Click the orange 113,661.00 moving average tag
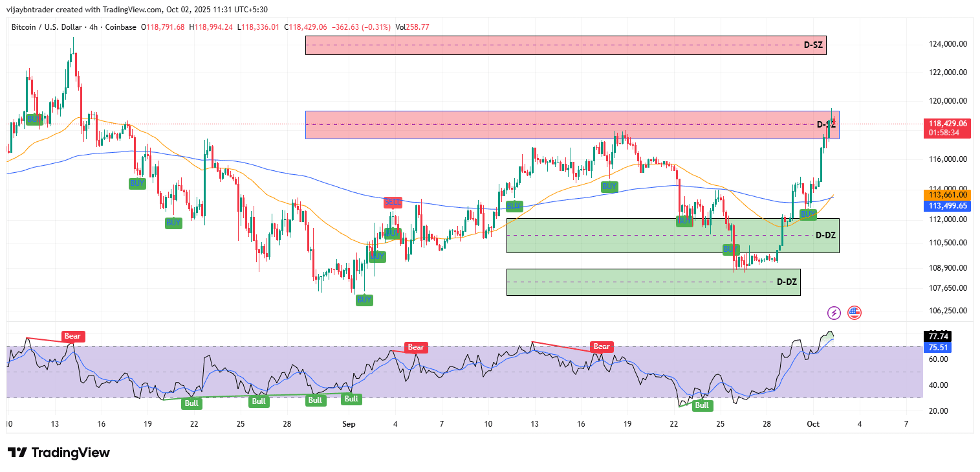Viewport: 980px width, 472px height. 948,195
